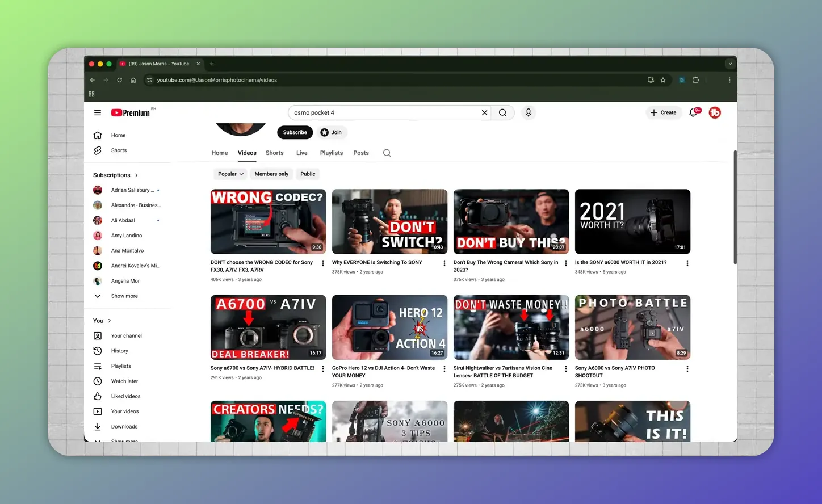Viewport: 822px width, 504px height.
Task: Click the YouTube Premium logo
Action: 131,112
